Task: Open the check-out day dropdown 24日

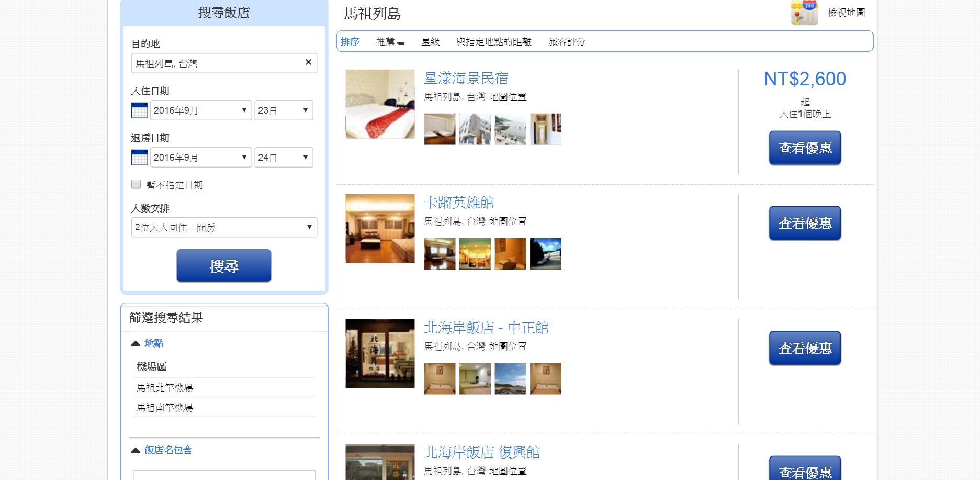Action: pyautogui.click(x=284, y=158)
